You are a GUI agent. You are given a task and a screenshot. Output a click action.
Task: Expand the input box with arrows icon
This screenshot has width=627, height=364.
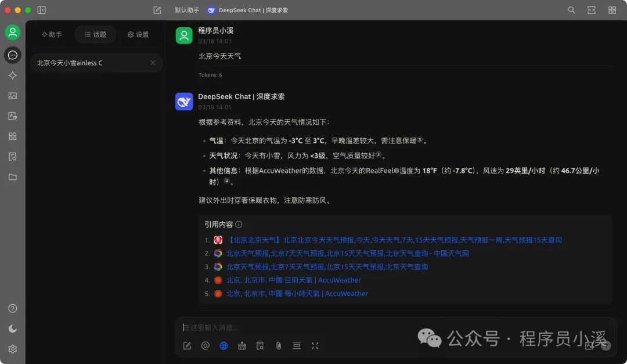tap(315, 345)
